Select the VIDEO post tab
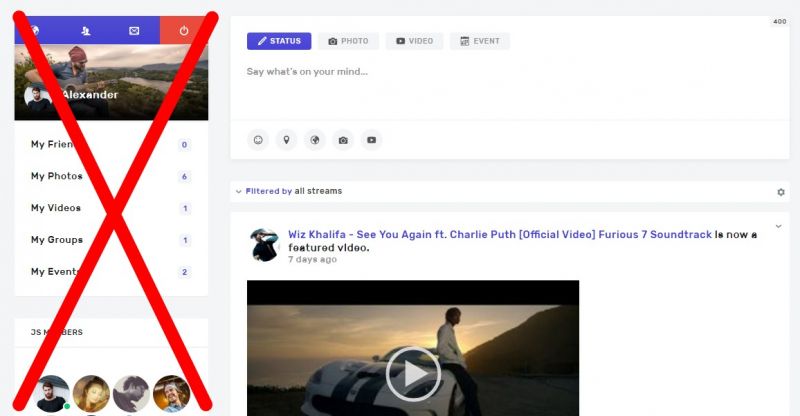This screenshot has height=416, width=800. click(414, 41)
